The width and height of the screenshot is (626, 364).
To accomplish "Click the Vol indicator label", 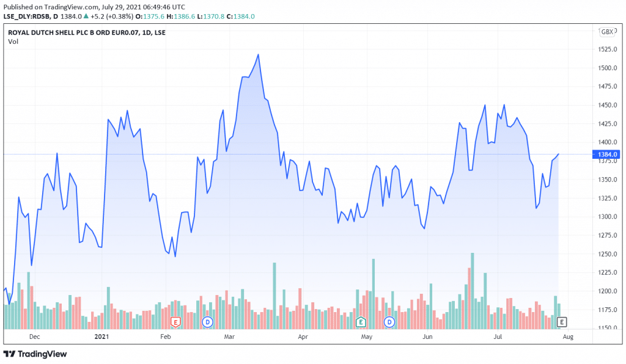I will tap(13, 42).
